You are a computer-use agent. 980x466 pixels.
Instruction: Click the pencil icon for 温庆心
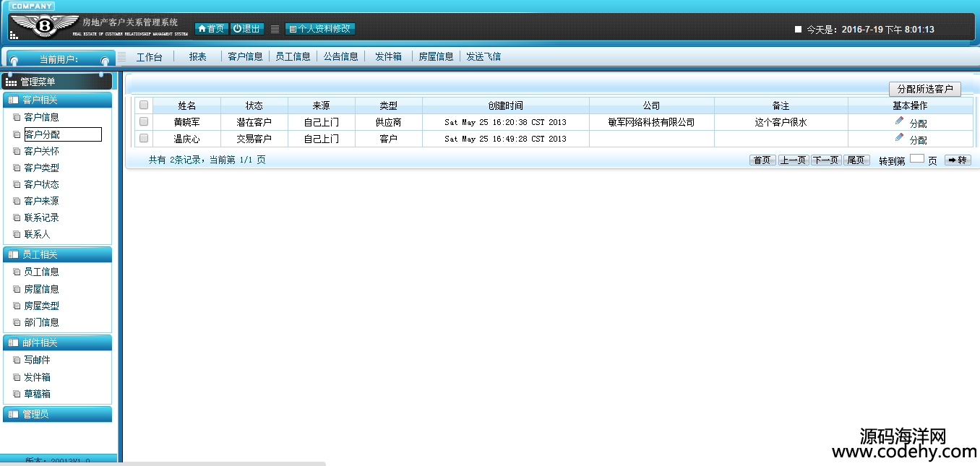[899, 137]
